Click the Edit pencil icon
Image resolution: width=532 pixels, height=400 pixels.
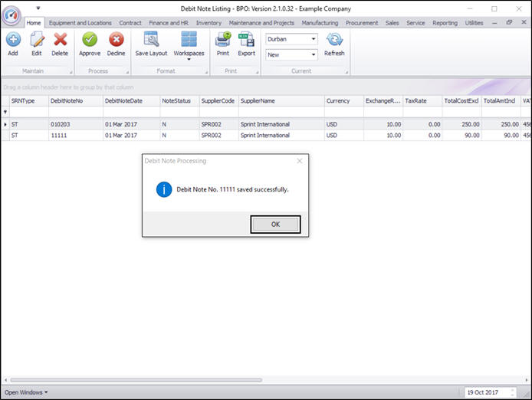(x=37, y=40)
